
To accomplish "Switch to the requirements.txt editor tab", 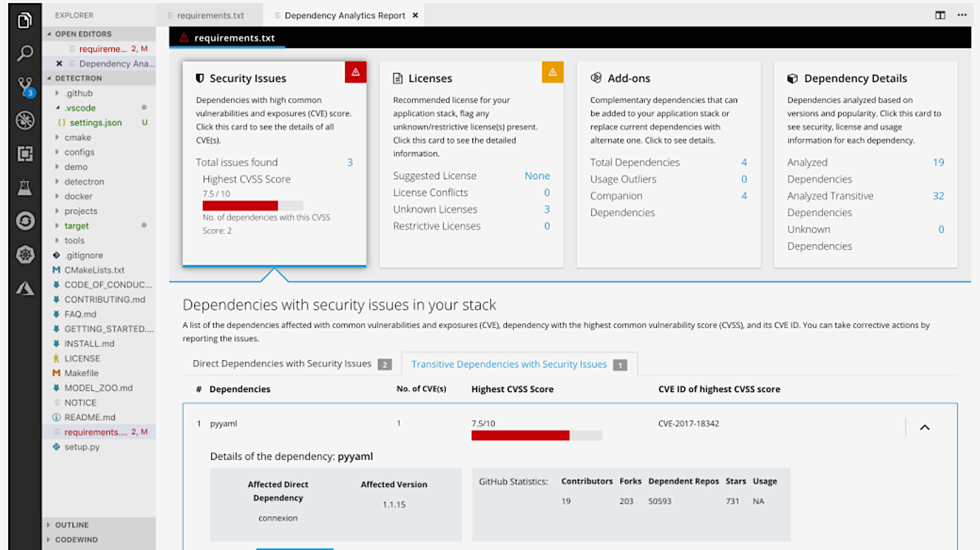I will pos(210,15).
